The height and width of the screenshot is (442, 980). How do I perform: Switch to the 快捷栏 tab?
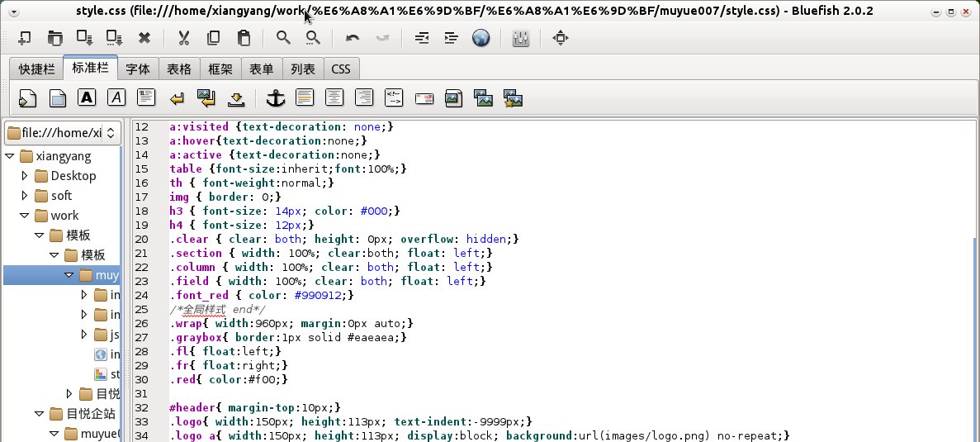click(x=36, y=69)
